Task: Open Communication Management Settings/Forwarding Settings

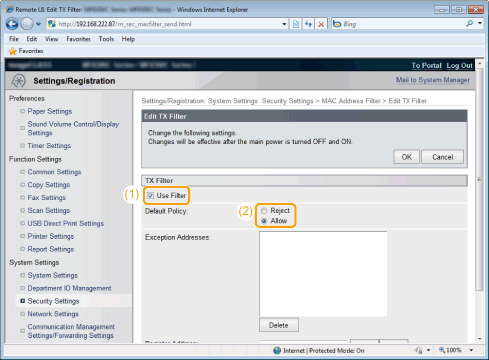Action: [71, 331]
